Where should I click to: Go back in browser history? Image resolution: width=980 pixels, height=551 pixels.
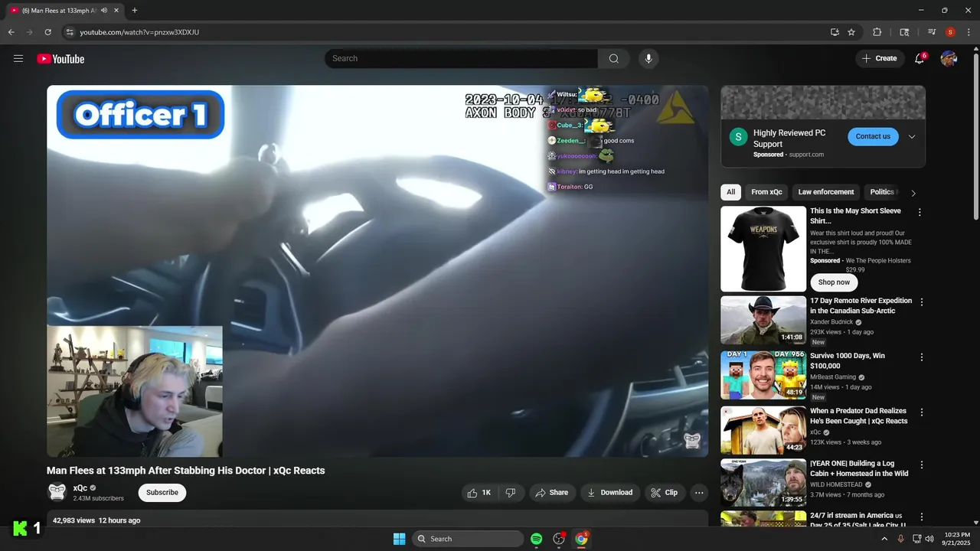(x=11, y=32)
